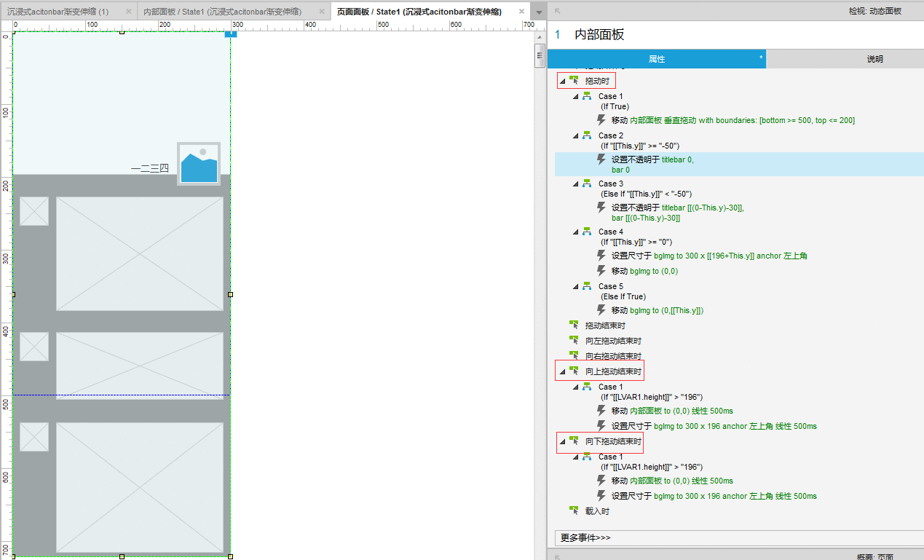Click the 拖动时 event cursor icon
This screenshot has width=924, height=560.
[x=574, y=81]
